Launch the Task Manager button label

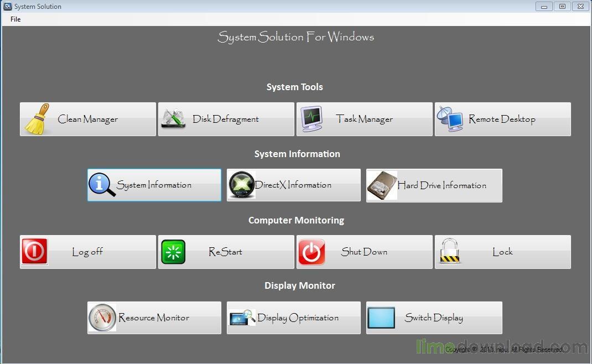coord(365,119)
